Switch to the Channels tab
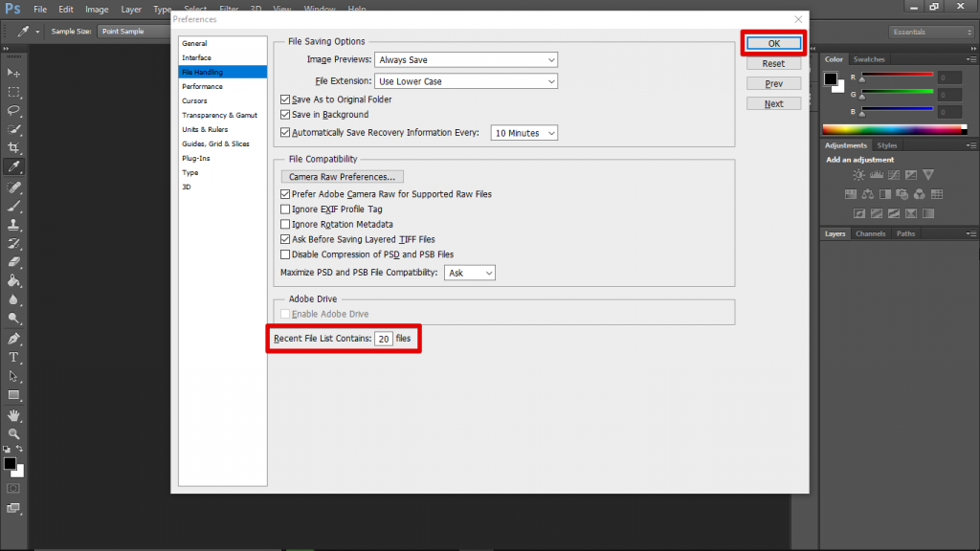This screenshot has height=551, width=980. click(870, 232)
